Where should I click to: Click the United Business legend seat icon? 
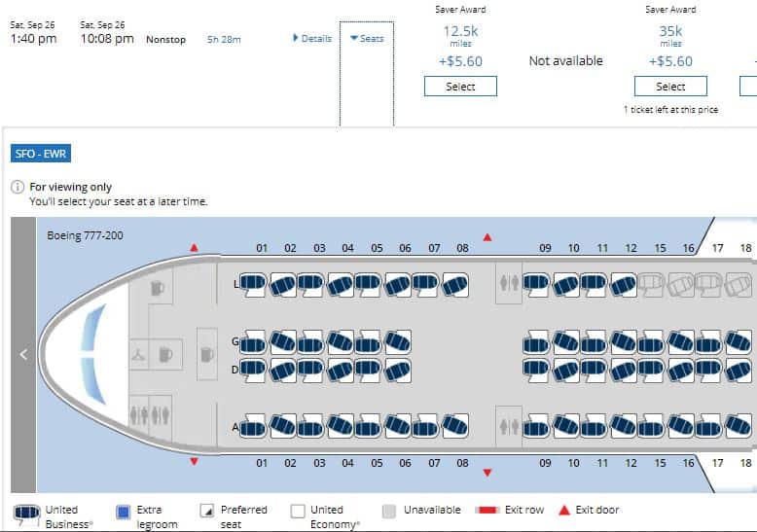26,514
